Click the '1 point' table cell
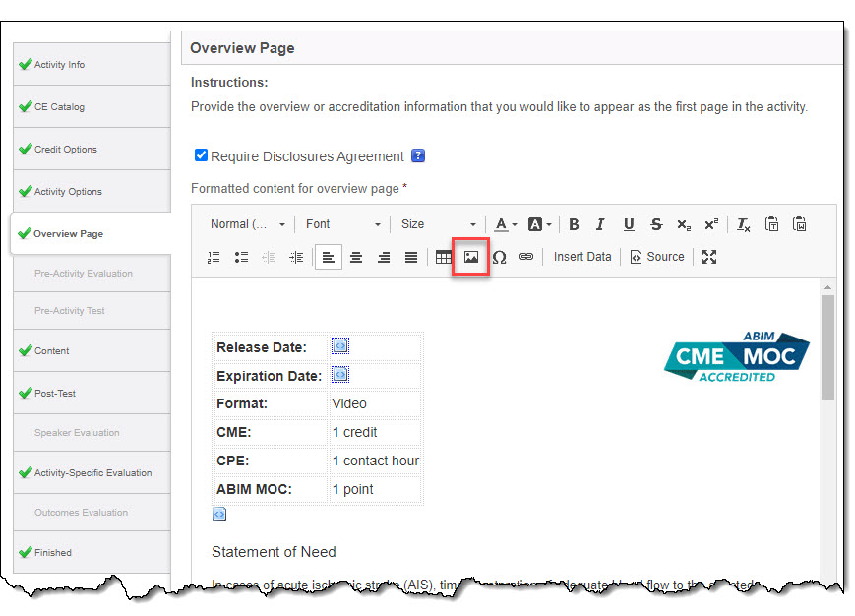 pos(375,489)
